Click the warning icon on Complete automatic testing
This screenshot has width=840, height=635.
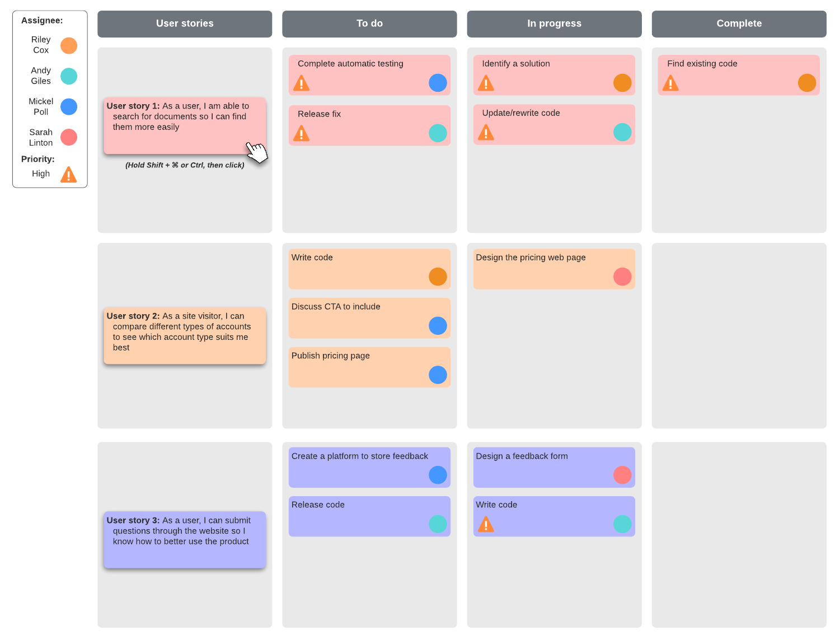pyautogui.click(x=301, y=84)
